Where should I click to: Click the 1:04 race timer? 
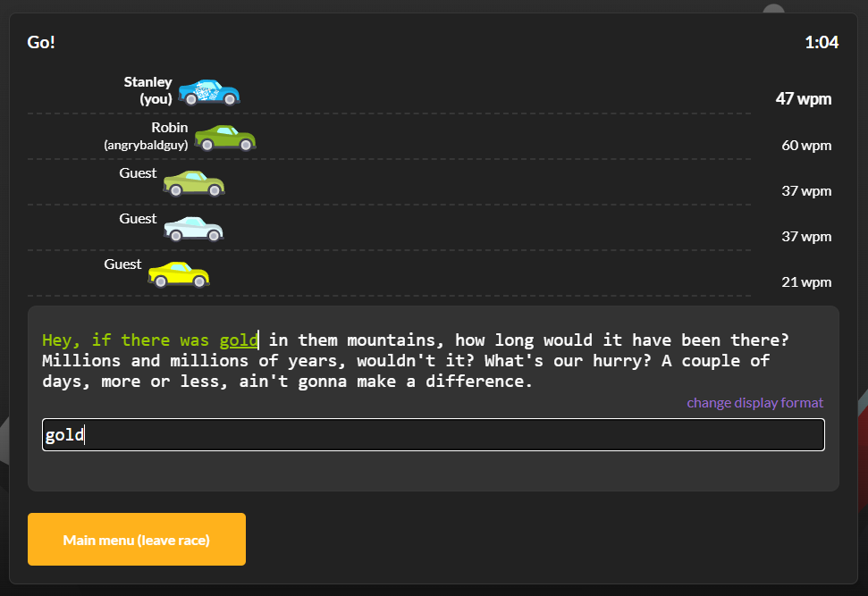[x=821, y=42]
